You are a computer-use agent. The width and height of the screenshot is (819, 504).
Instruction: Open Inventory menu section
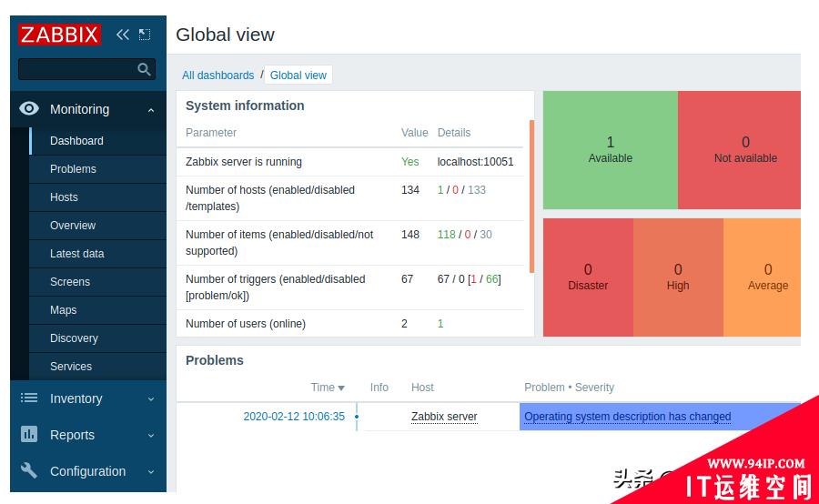87,398
